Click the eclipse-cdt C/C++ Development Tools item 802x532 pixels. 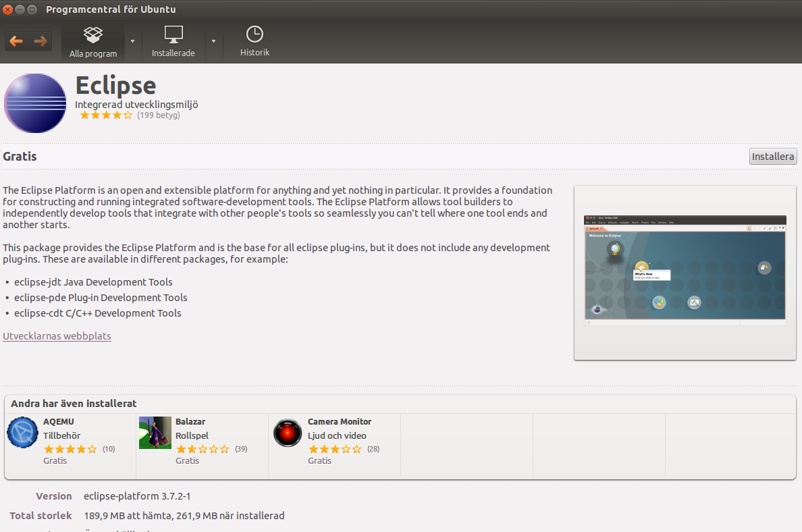tap(98, 313)
